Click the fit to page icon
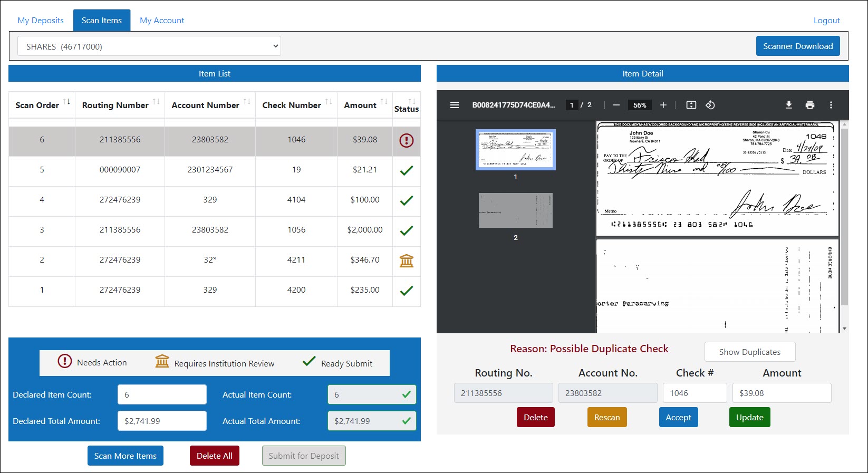This screenshot has width=868, height=473. click(x=691, y=105)
